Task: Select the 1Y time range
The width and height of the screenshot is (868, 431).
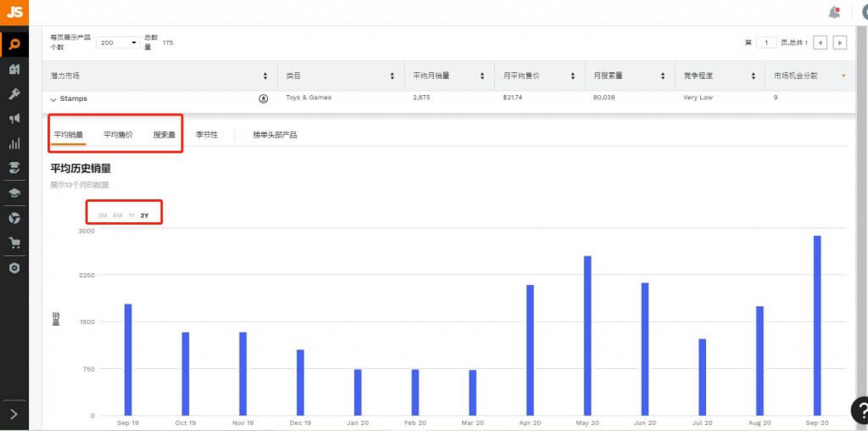Action: pyautogui.click(x=131, y=215)
